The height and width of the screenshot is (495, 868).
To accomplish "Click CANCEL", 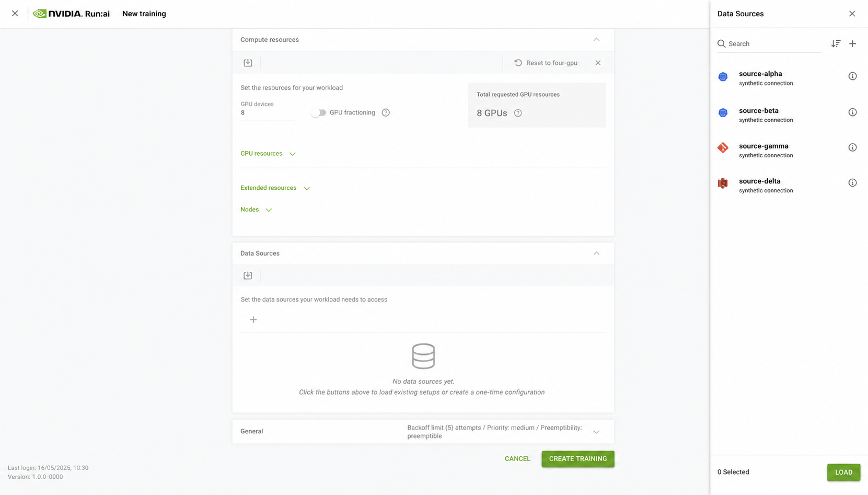I will coord(517,459).
